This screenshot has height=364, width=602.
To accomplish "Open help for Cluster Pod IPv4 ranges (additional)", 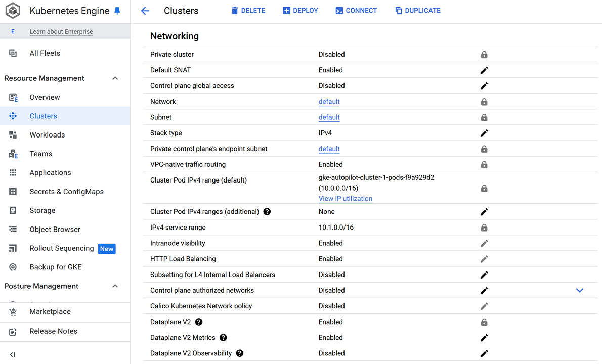I will (x=267, y=212).
